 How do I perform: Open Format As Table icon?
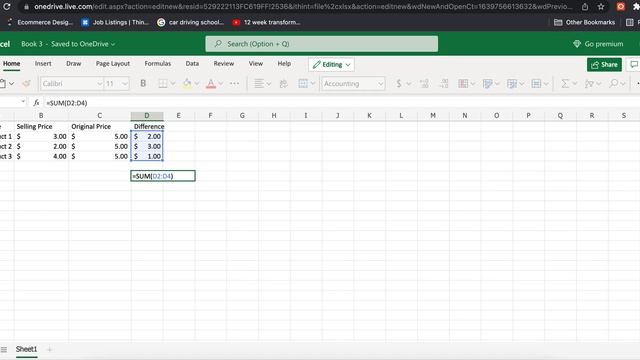(511, 84)
